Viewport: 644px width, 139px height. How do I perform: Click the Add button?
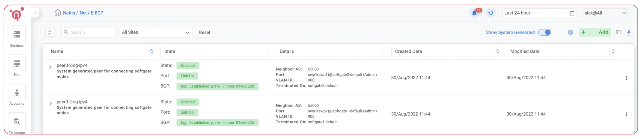tap(595, 33)
